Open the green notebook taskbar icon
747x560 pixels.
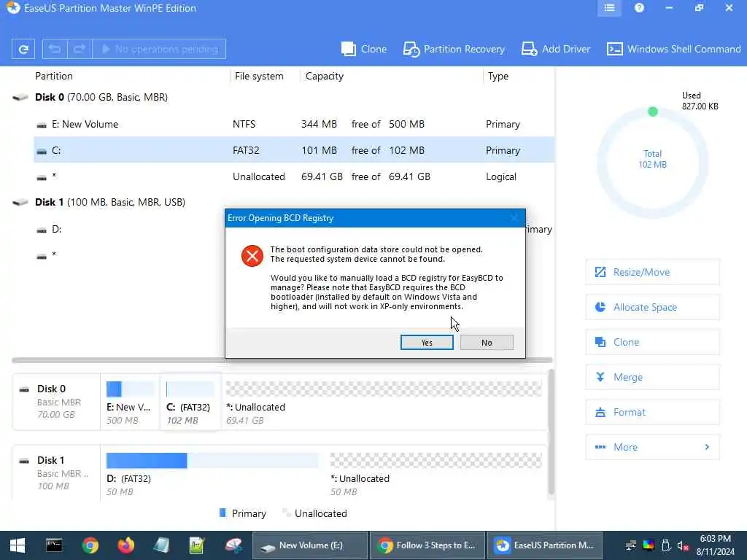pos(197,545)
